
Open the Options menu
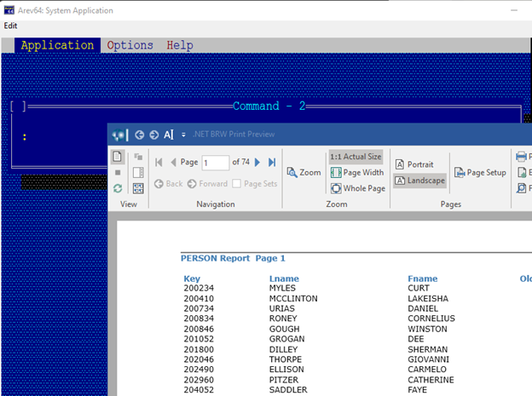130,45
